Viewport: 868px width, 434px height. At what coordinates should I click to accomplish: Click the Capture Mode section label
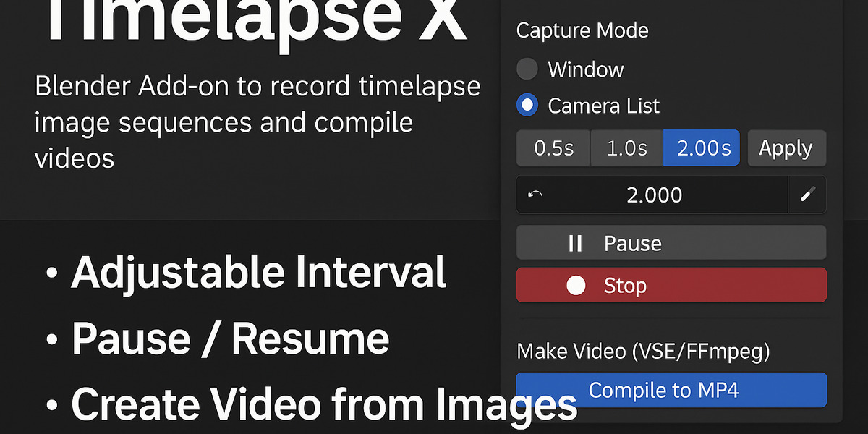click(582, 31)
